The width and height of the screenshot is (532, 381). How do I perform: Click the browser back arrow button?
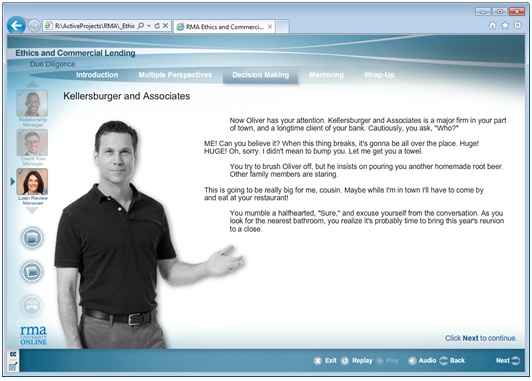coord(16,25)
